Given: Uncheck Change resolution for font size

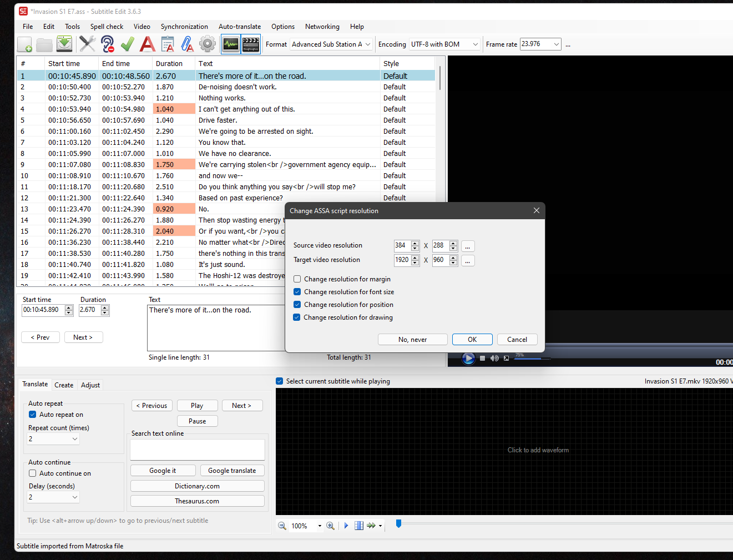Looking at the screenshot, I should (297, 291).
